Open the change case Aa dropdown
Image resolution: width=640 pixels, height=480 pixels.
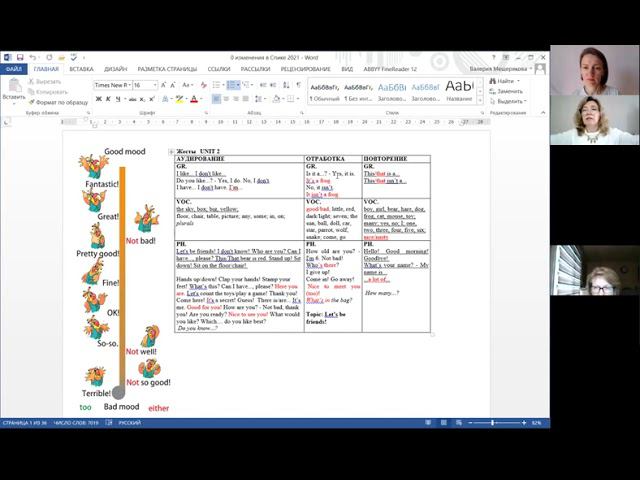[x=187, y=85]
